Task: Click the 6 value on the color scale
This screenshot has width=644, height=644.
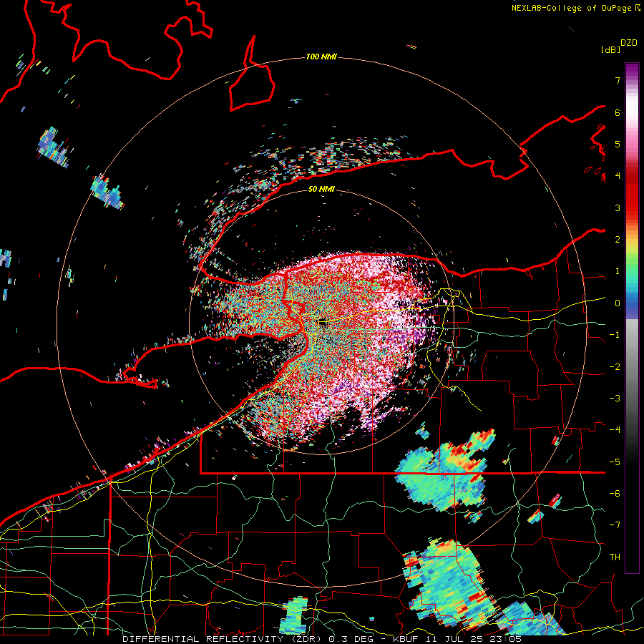Action: pyautogui.click(x=618, y=112)
